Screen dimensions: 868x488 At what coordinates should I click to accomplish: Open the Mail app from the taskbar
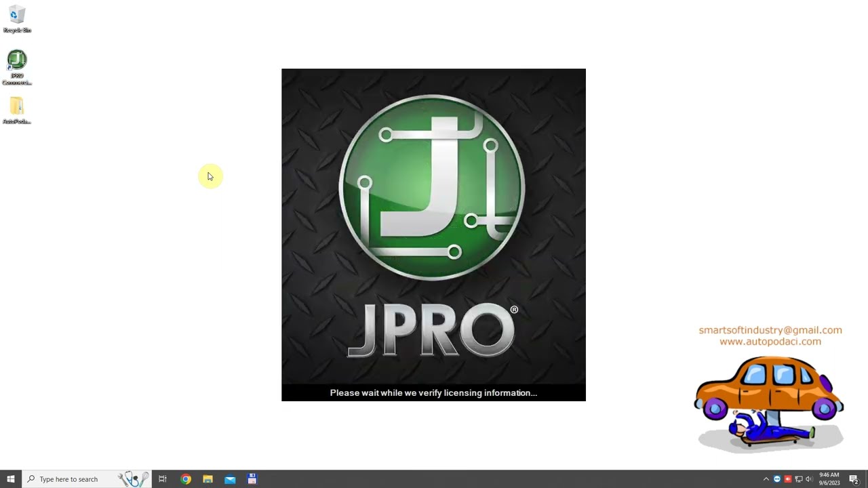(230, 479)
